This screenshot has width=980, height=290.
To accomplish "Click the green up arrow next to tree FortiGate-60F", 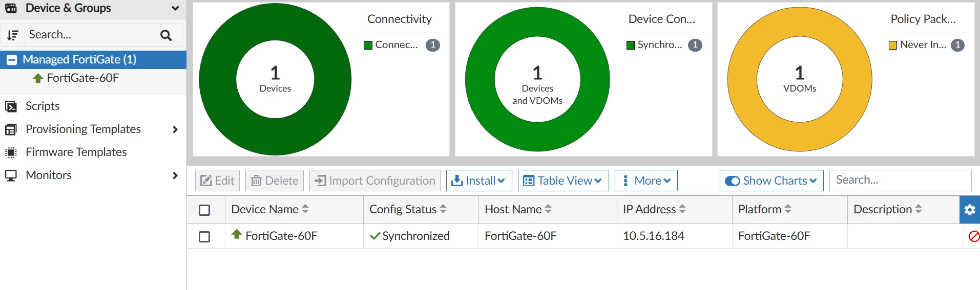I will pyautogui.click(x=38, y=78).
